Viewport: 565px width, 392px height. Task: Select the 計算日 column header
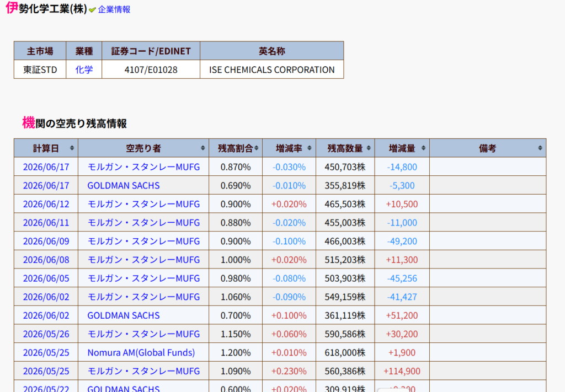click(46, 148)
